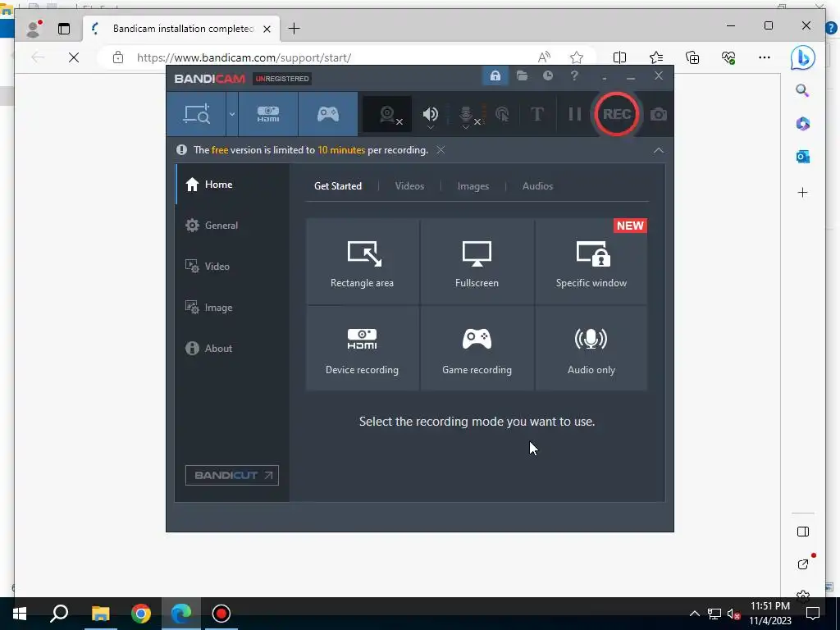
Task: Open Edge browser essentials heart icon
Action: (728, 57)
